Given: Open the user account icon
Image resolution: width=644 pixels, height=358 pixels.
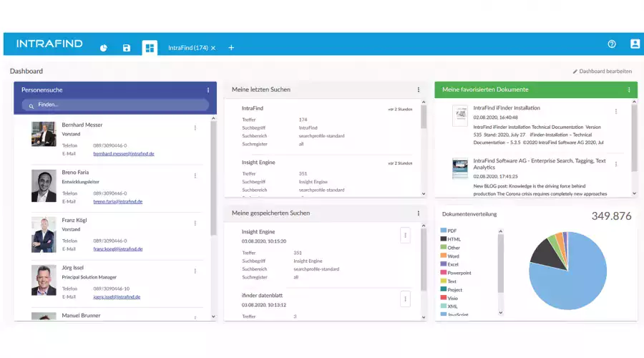Looking at the screenshot, I should tap(635, 44).
